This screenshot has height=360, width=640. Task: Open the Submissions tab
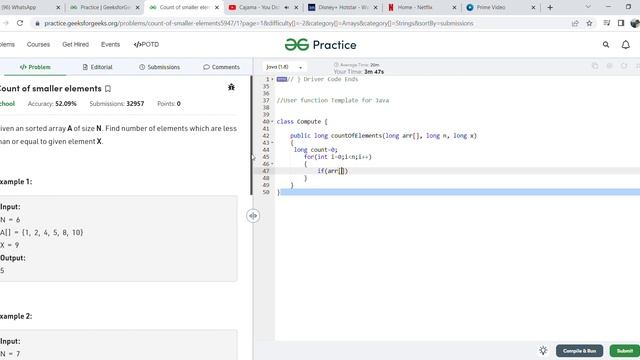[159, 67]
